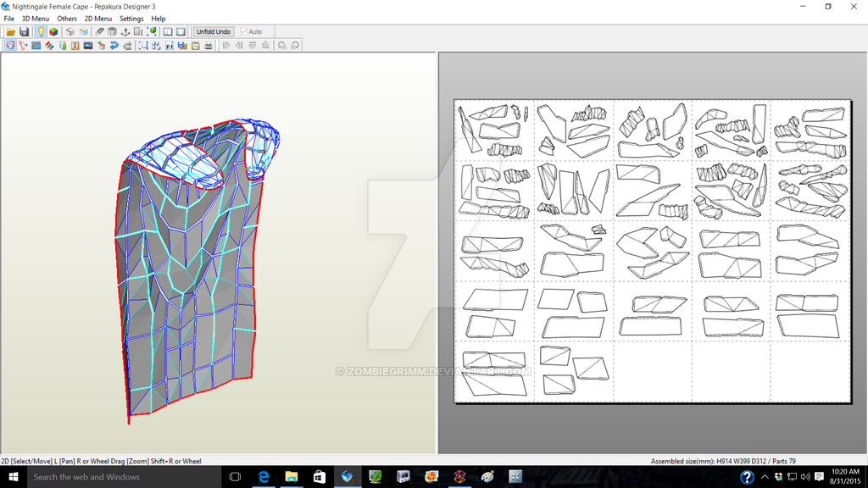The image size is (868, 488).
Task: Select the text input T tool icon
Action: point(75,46)
